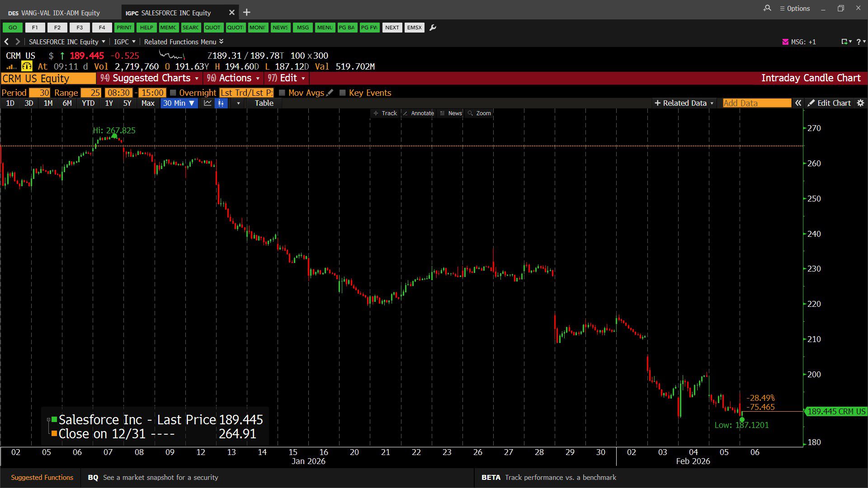Collapse the panel with the double-left chevron
This screenshot has width=868, height=488.
click(798, 103)
